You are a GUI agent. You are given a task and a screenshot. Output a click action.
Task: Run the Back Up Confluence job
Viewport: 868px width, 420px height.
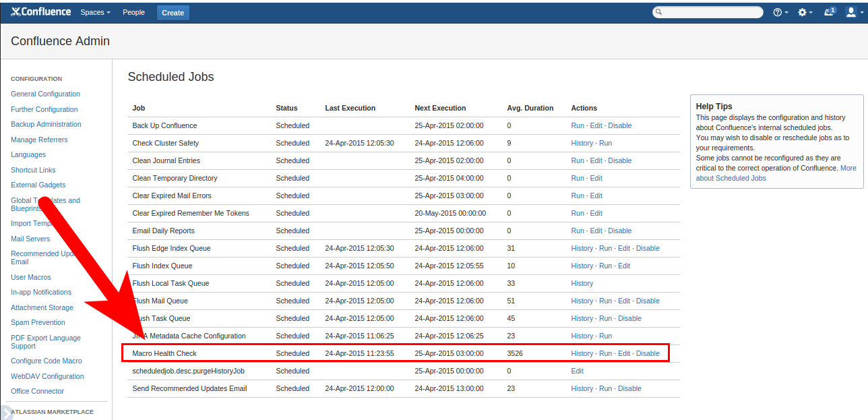[x=578, y=126]
